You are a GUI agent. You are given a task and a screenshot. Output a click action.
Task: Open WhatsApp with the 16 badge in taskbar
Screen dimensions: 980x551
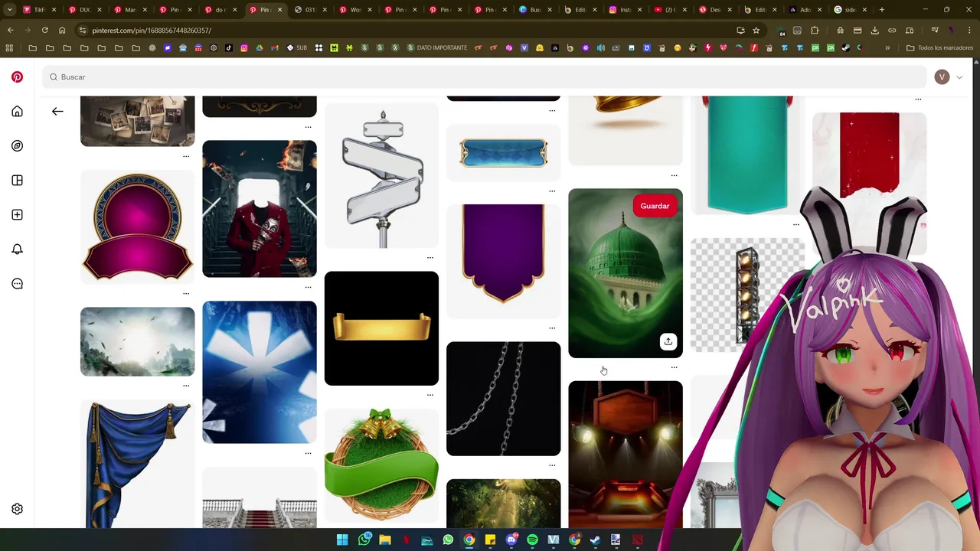[364, 540]
